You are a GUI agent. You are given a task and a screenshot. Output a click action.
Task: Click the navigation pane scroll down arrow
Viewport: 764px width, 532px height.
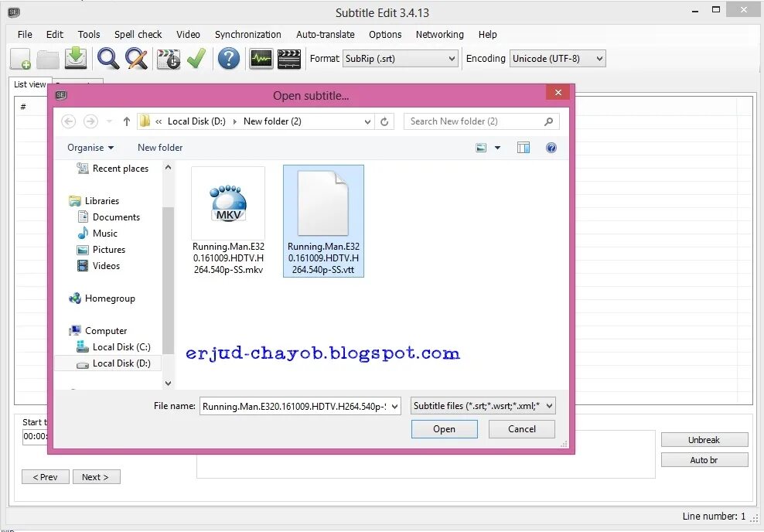point(168,384)
